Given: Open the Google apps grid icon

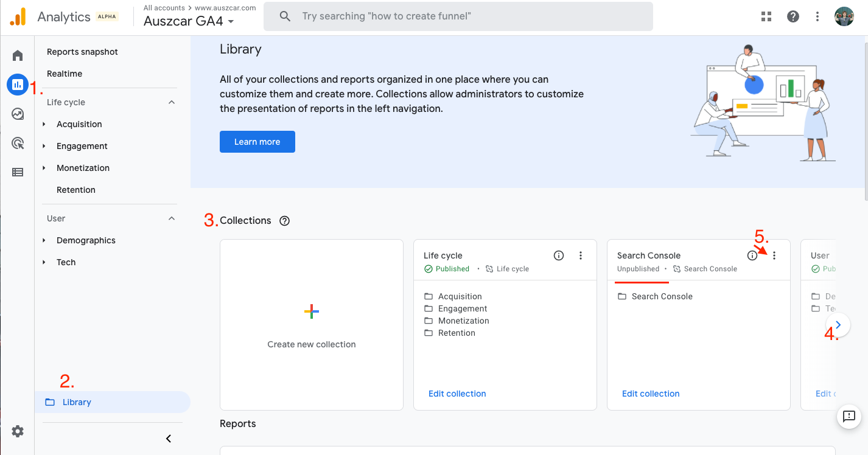Looking at the screenshot, I should point(766,16).
